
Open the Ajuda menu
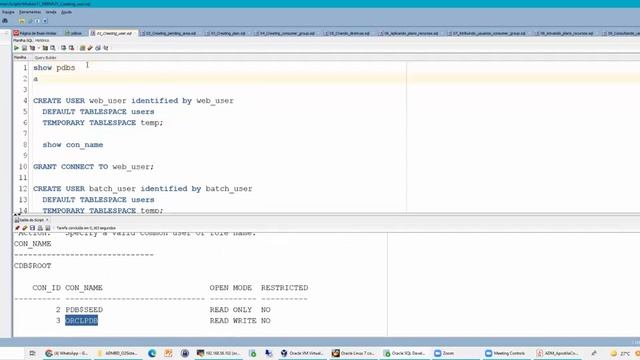pos(67,12)
